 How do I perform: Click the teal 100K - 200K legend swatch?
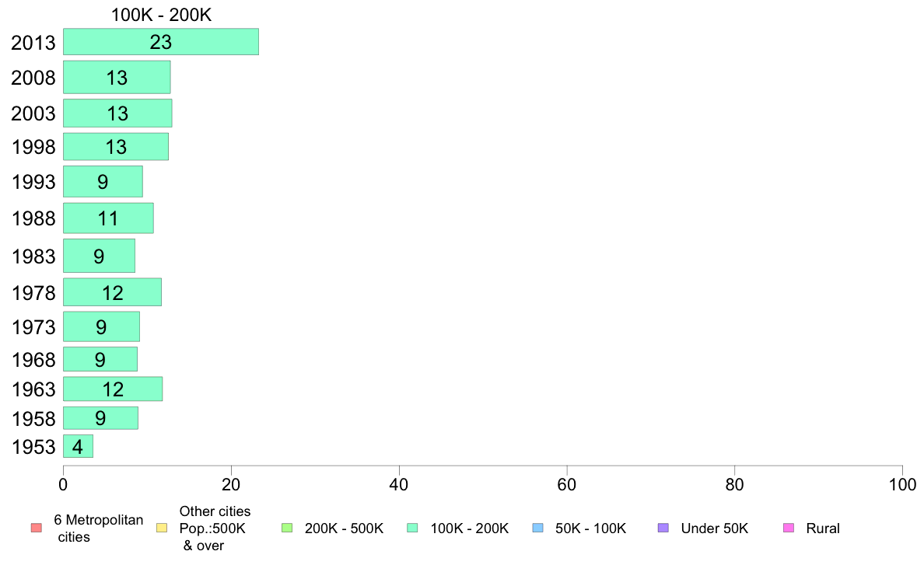tap(412, 528)
